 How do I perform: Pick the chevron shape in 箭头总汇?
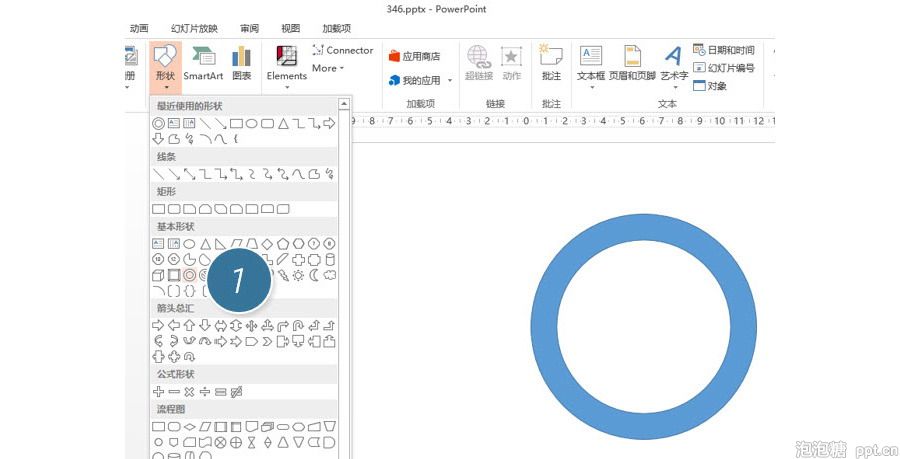point(267,342)
